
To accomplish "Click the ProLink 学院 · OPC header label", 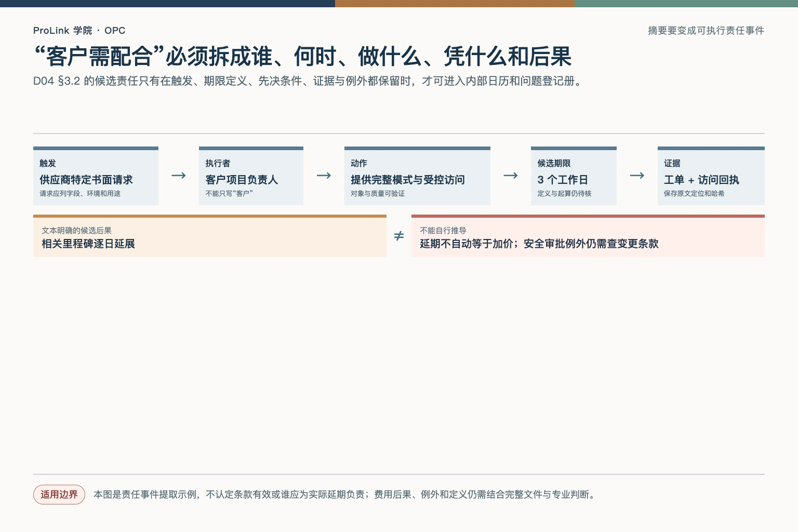I will pos(79,31).
